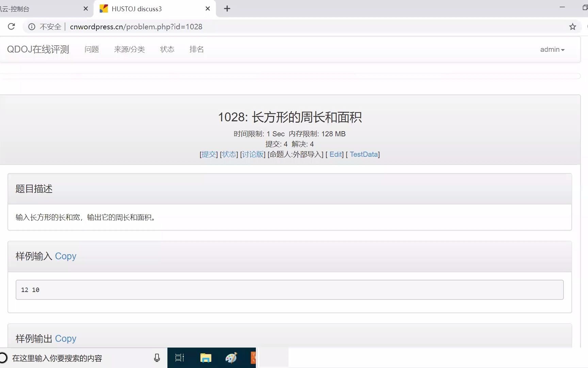The height and width of the screenshot is (368, 588).
Task: Click the Edit link
Action: pos(336,154)
